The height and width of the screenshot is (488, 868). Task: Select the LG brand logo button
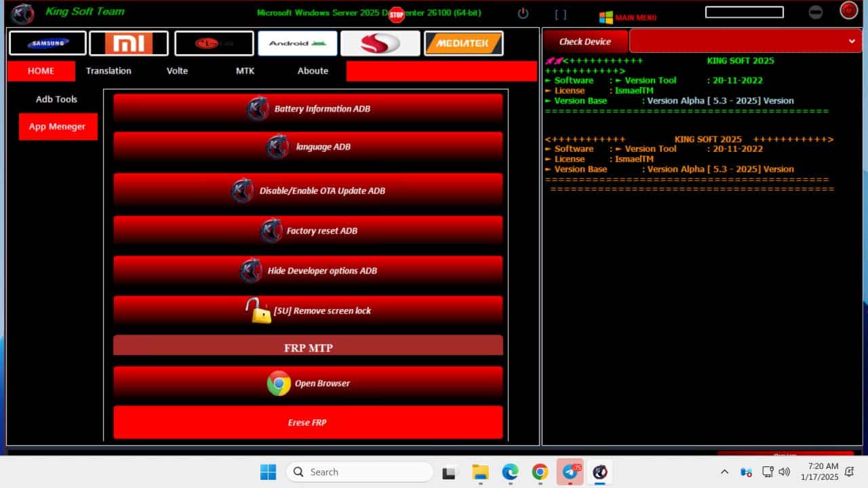pyautogui.click(x=214, y=43)
